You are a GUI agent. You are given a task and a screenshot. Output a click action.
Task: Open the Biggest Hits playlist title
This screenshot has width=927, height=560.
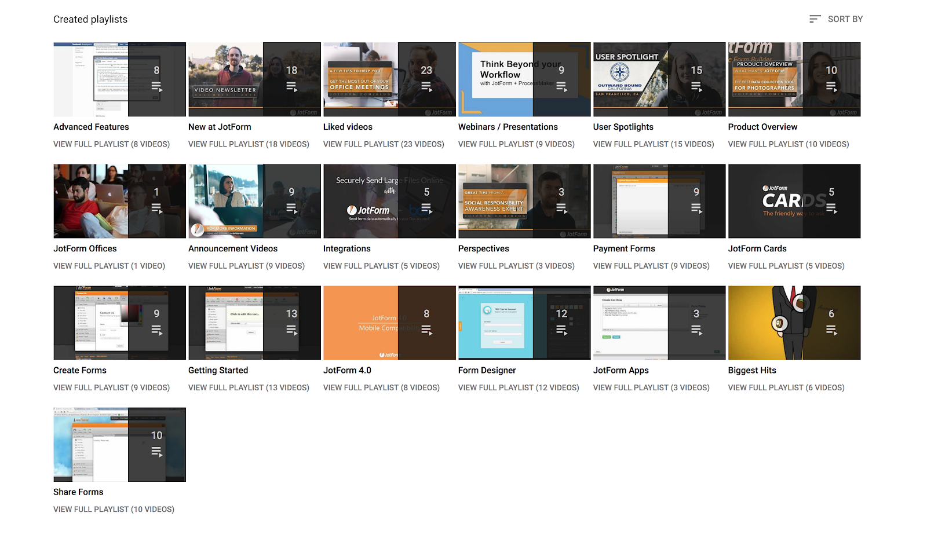tap(752, 370)
